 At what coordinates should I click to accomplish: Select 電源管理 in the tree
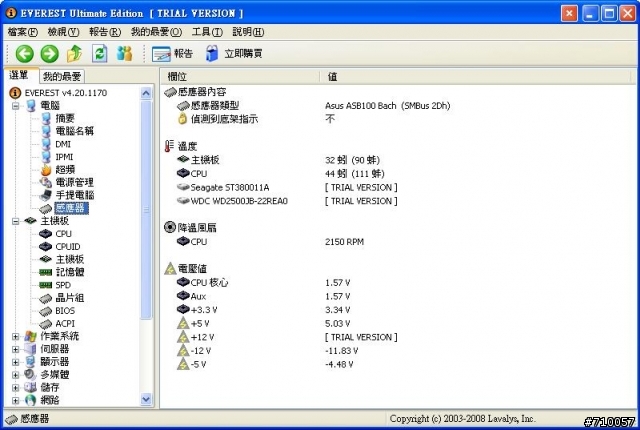75,182
